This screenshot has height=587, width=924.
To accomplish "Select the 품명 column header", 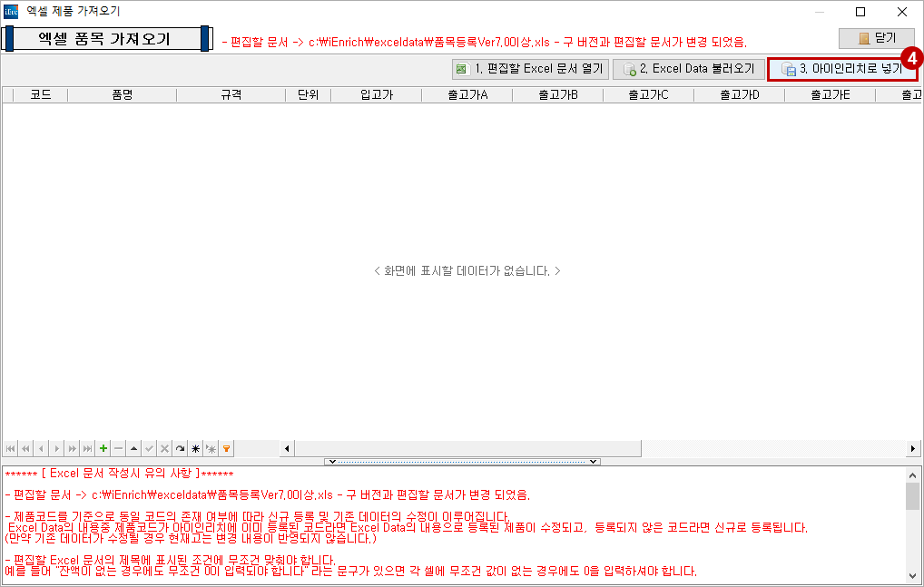I will tap(122, 94).
